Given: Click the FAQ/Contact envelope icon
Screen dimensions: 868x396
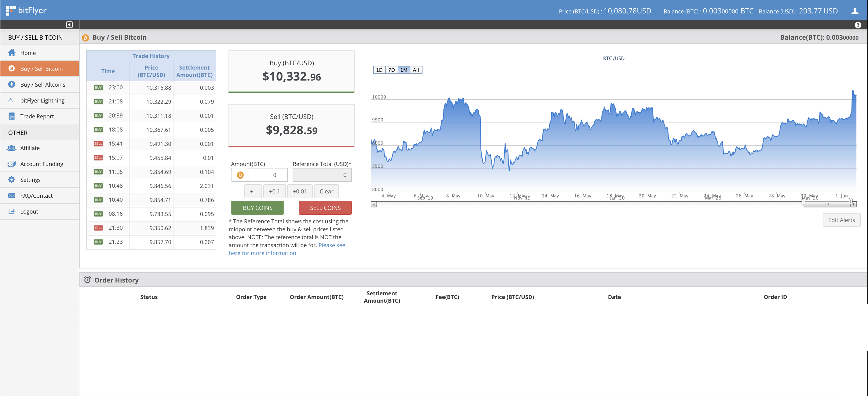Looking at the screenshot, I should coord(12,196).
